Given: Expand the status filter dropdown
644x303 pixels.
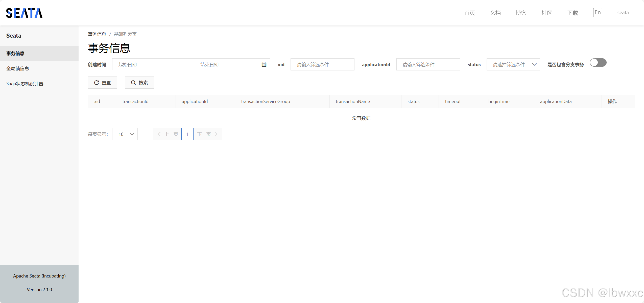Looking at the screenshot, I should tap(513, 64).
